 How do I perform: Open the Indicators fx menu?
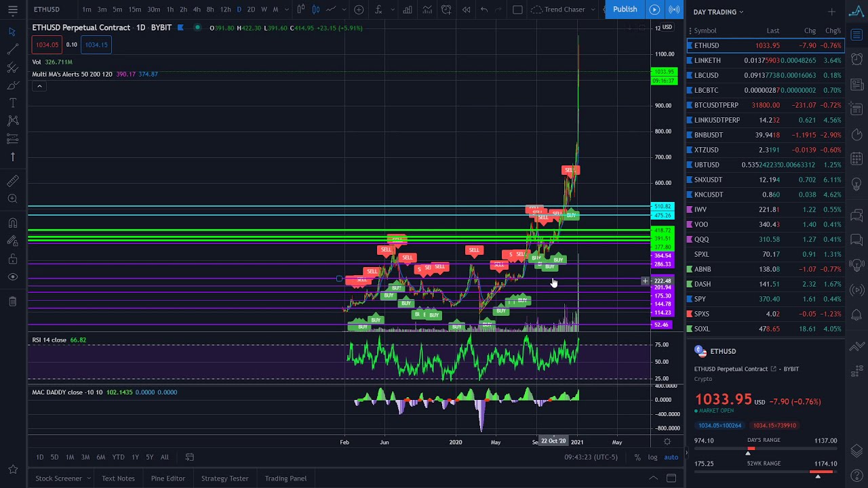[378, 9]
